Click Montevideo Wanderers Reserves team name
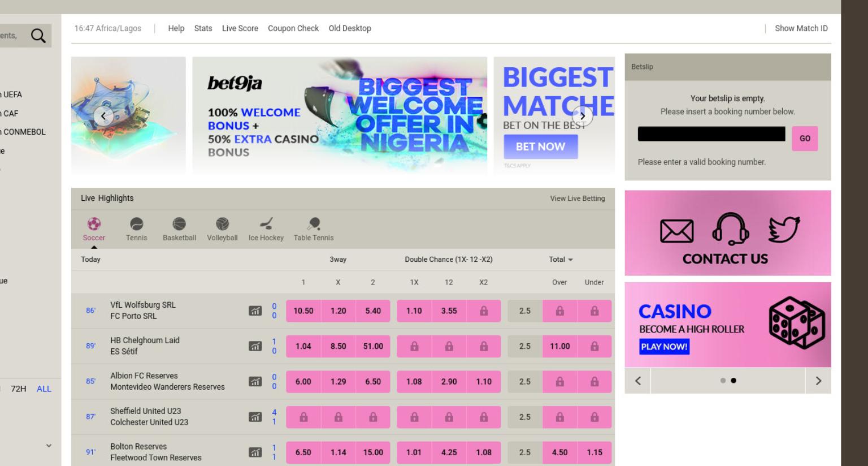 [167, 387]
